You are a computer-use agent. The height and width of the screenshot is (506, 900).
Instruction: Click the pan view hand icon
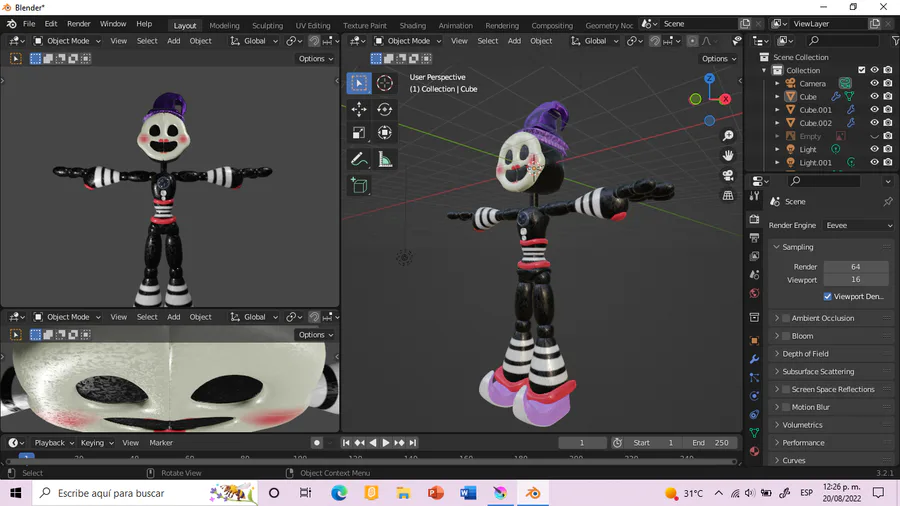pyautogui.click(x=728, y=155)
